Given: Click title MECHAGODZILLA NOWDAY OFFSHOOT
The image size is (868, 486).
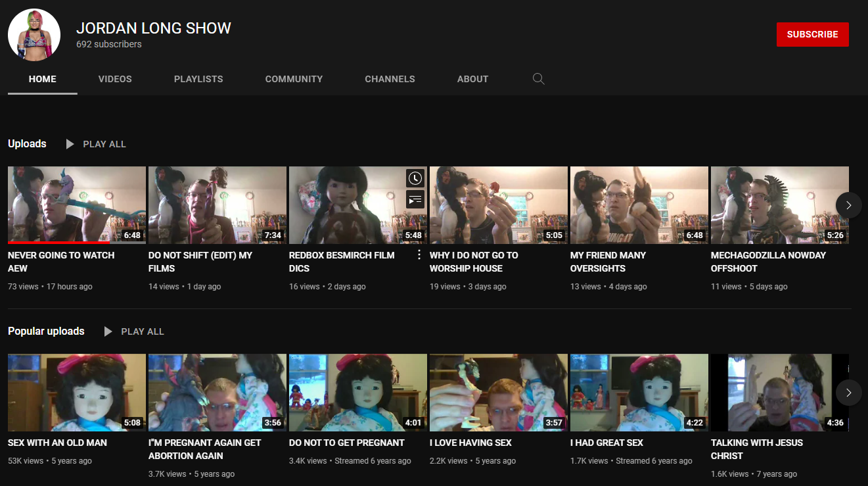Looking at the screenshot, I should 768,262.
